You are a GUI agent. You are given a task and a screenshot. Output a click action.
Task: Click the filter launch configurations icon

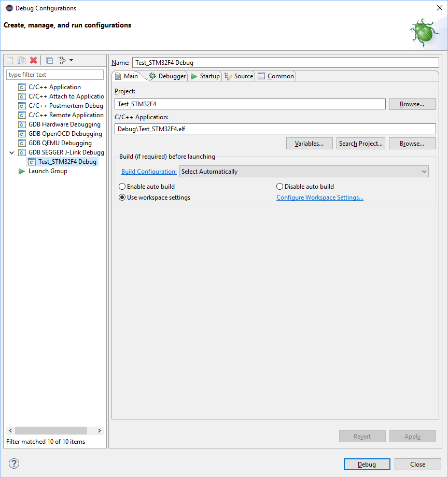coord(62,61)
